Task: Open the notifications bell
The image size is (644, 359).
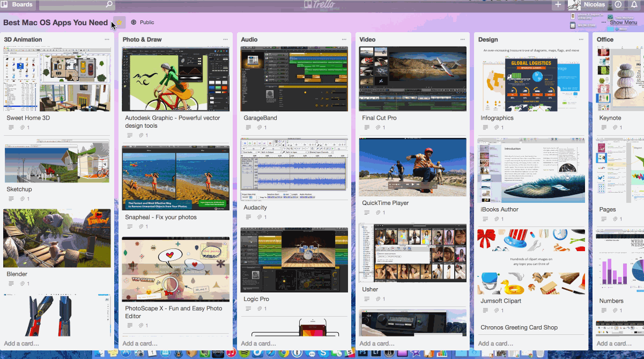Action: coord(634,4)
